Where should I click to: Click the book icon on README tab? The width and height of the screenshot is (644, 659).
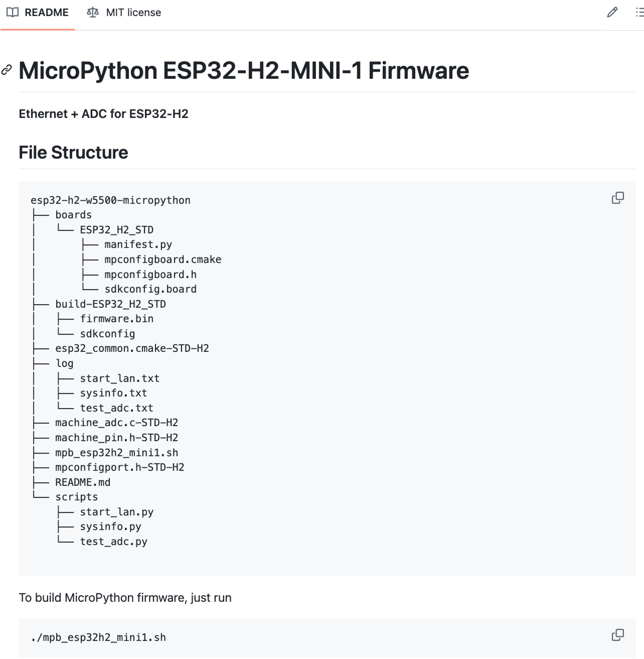tap(13, 13)
